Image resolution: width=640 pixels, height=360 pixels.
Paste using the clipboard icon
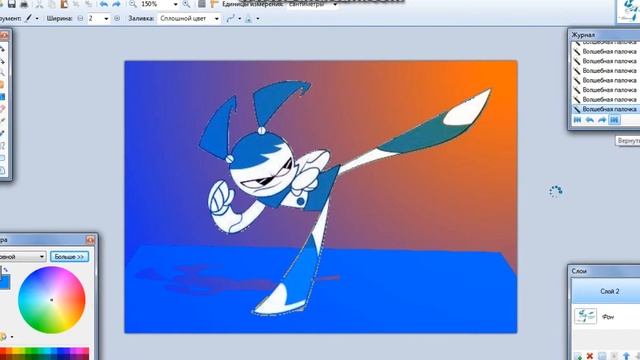[64, 4]
